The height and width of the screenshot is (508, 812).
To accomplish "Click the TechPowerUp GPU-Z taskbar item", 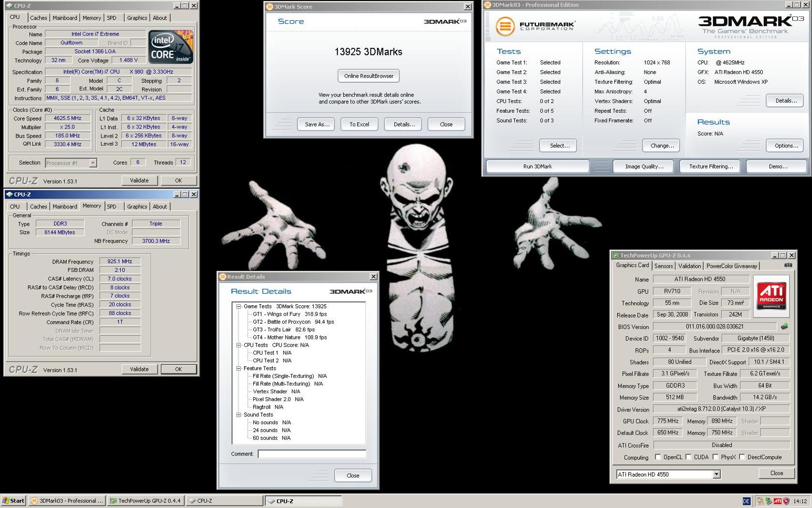I will pyautogui.click(x=146, y=501).
